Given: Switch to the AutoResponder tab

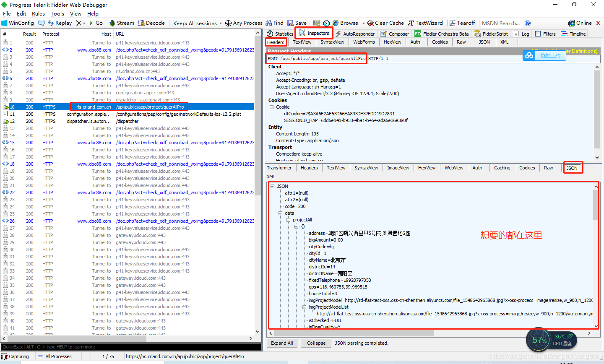Looking at the screenshot, I should [x=355, y=34].
